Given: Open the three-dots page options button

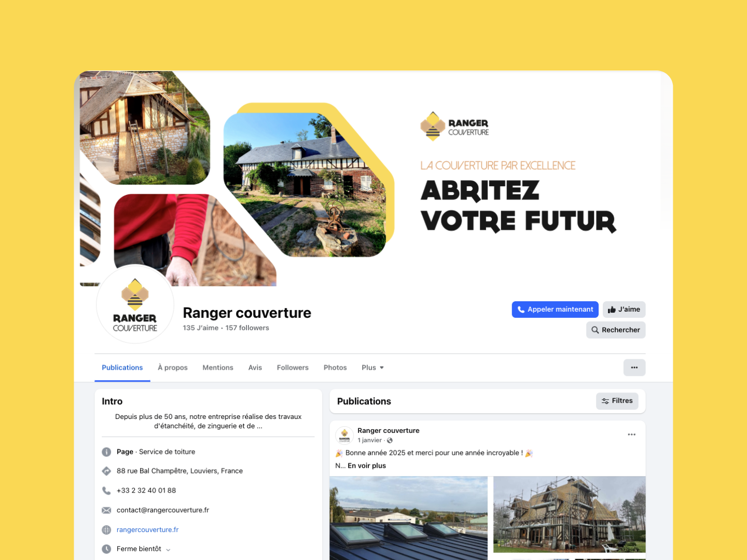Looking at the screenshot, I should [x=634, y=368].
